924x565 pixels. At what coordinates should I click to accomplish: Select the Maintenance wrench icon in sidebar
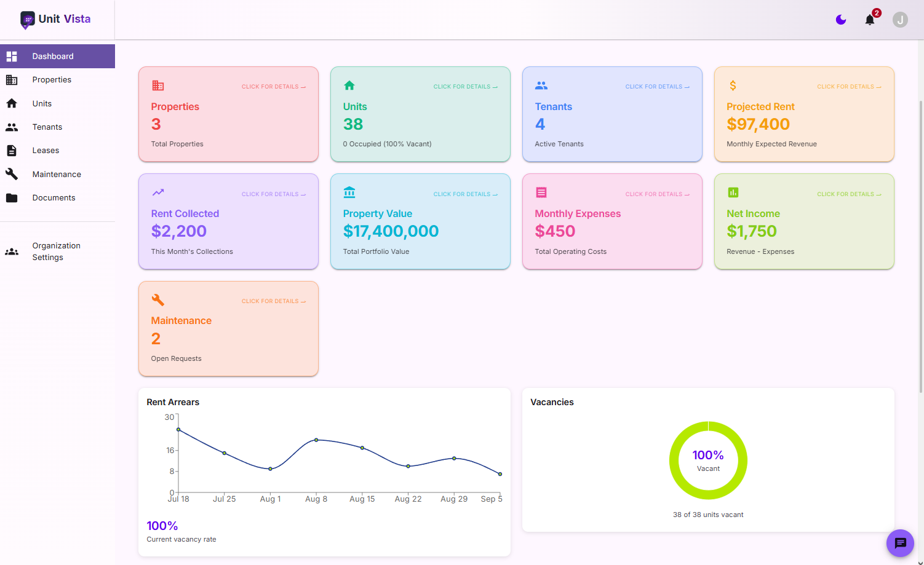coord(11,174)
